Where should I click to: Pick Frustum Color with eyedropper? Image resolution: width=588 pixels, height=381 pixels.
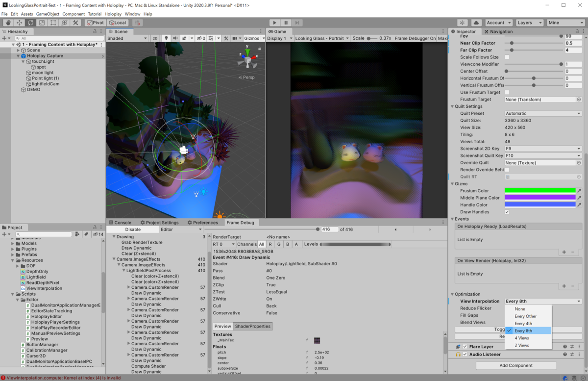coord(579,191)
